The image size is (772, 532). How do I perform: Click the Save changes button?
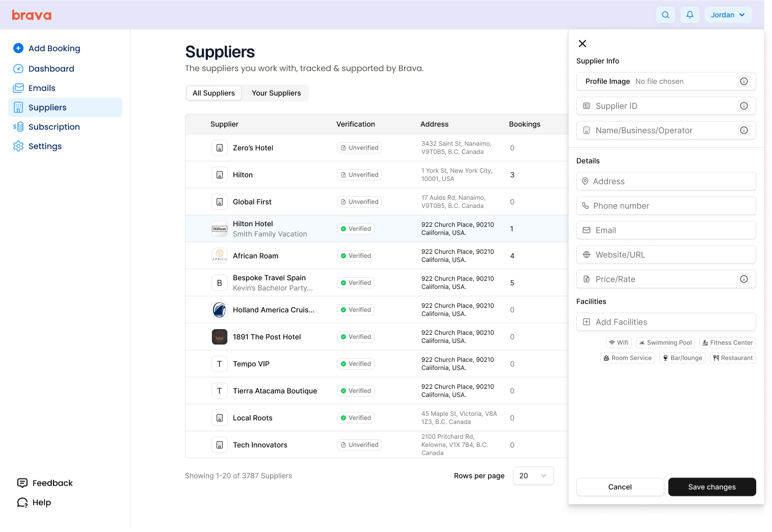click(711, 487)
